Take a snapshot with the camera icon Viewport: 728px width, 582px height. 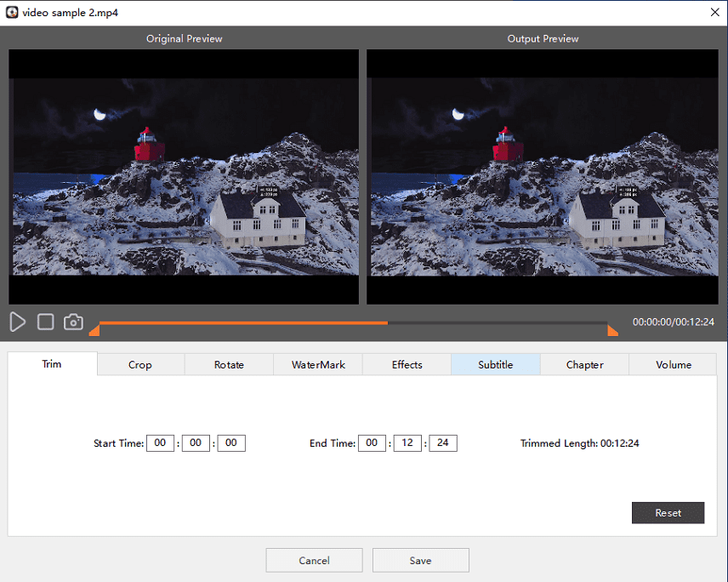pos(74,322)
